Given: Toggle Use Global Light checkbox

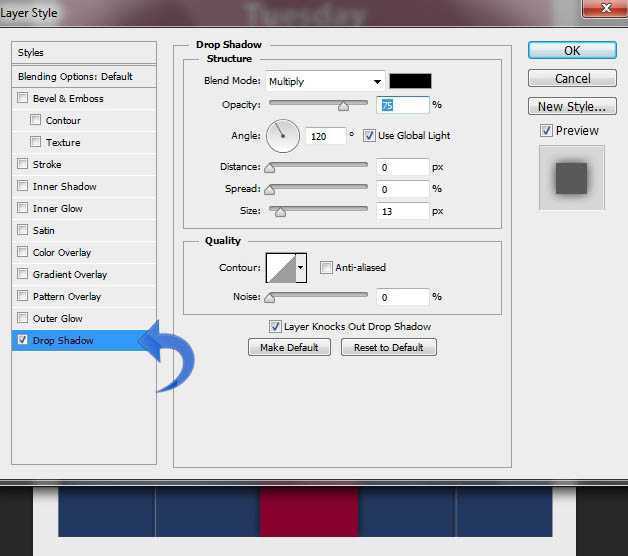Looking at the screenshot, I should [x=369, y=135].
